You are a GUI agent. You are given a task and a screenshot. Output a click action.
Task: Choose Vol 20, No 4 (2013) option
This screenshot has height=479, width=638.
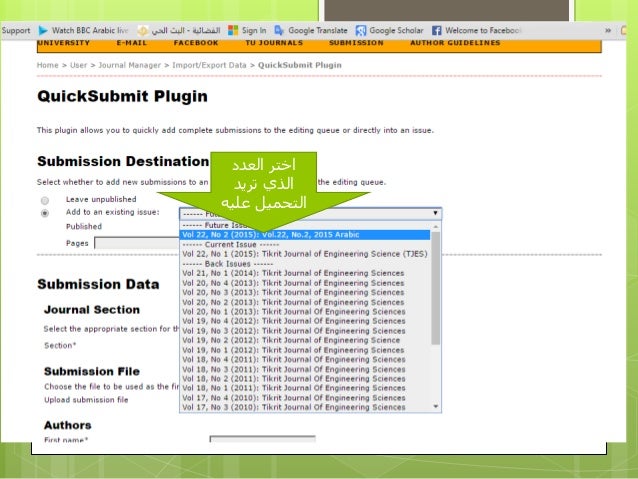pyautogui.click(x=305, y=283)
